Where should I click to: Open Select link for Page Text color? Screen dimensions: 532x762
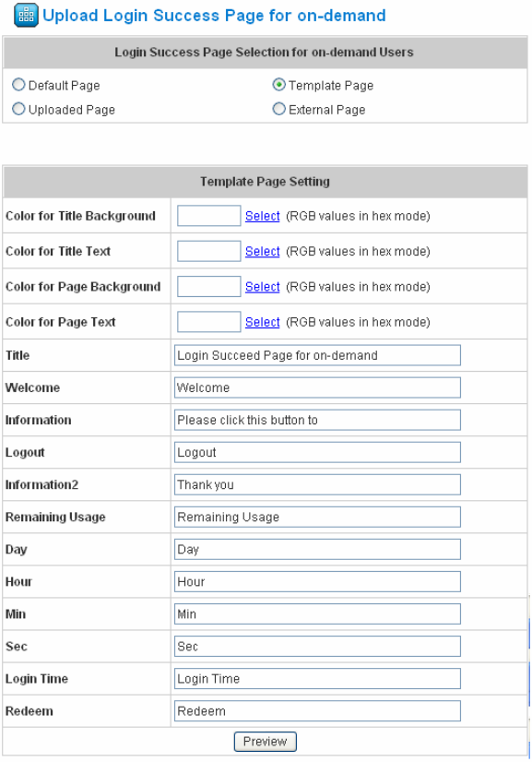(x=263, y=322)
